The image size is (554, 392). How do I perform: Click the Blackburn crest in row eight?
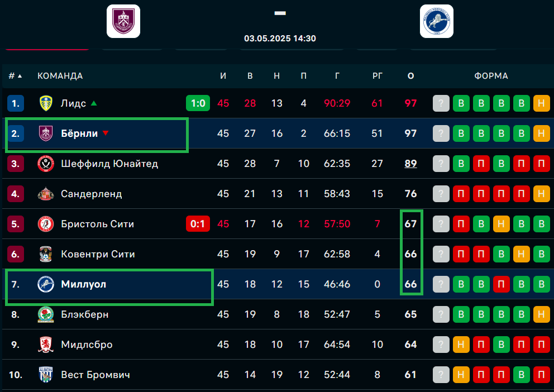click(x=46, y=314)
